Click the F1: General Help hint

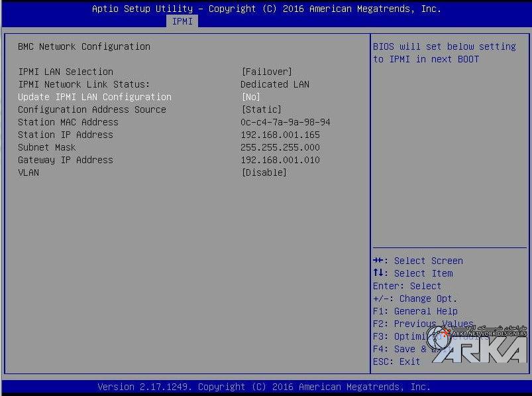pos(415,311)
